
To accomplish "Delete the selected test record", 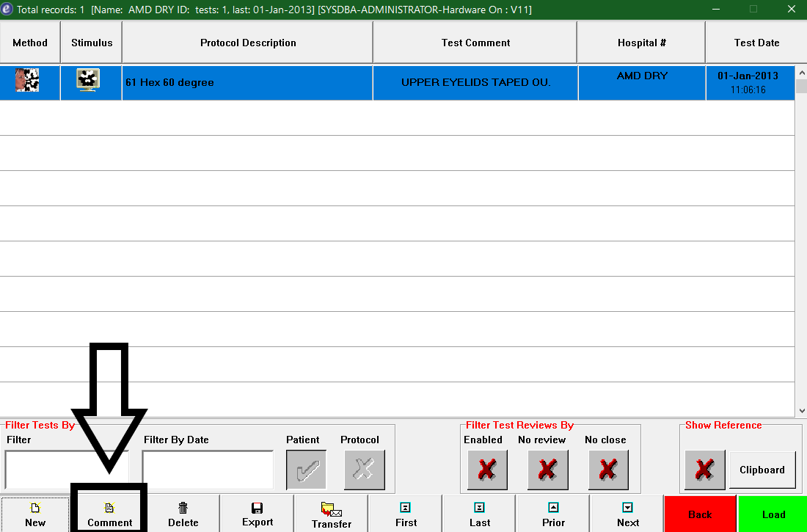I will point(183,514).
